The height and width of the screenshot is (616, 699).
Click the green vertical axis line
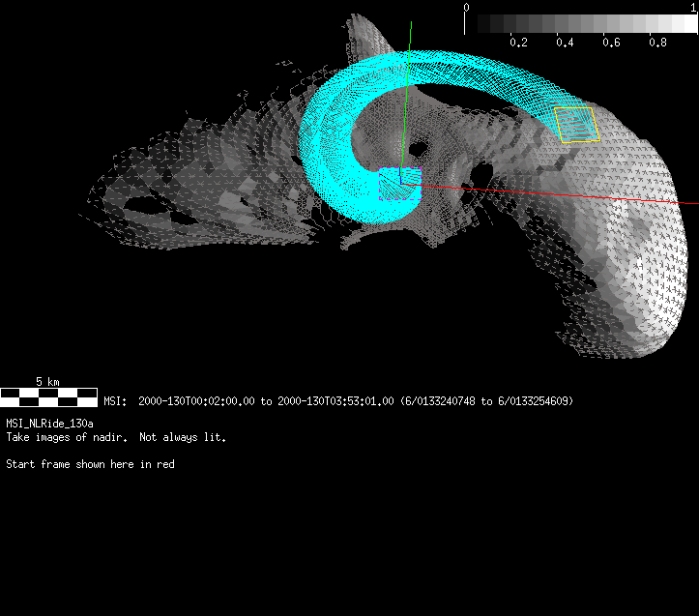[x=406, y=103]
